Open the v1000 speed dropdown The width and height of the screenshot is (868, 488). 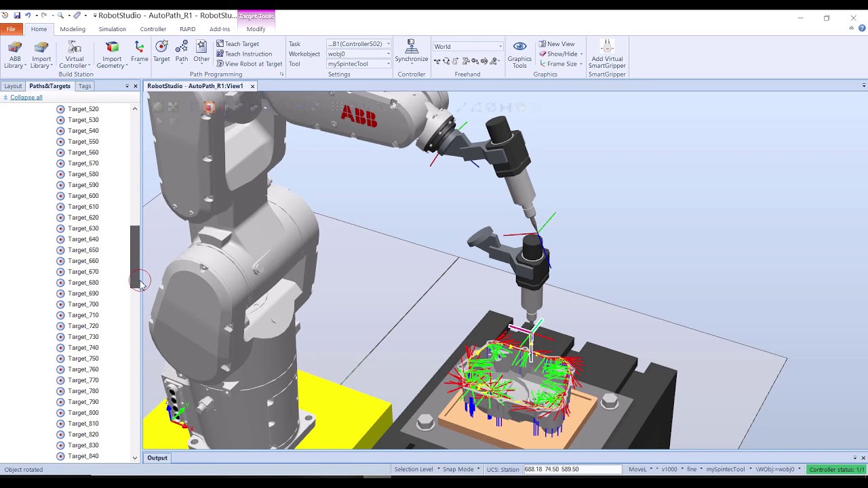point(671,469)
